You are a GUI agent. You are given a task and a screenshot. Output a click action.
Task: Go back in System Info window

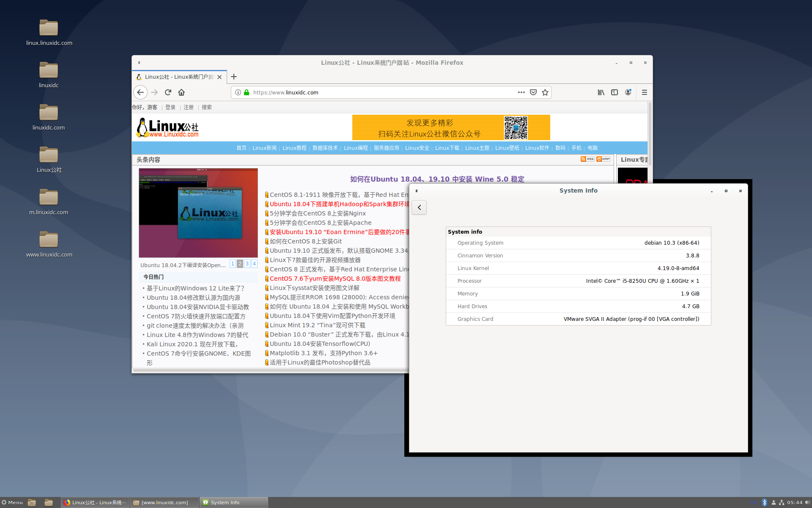419,207
